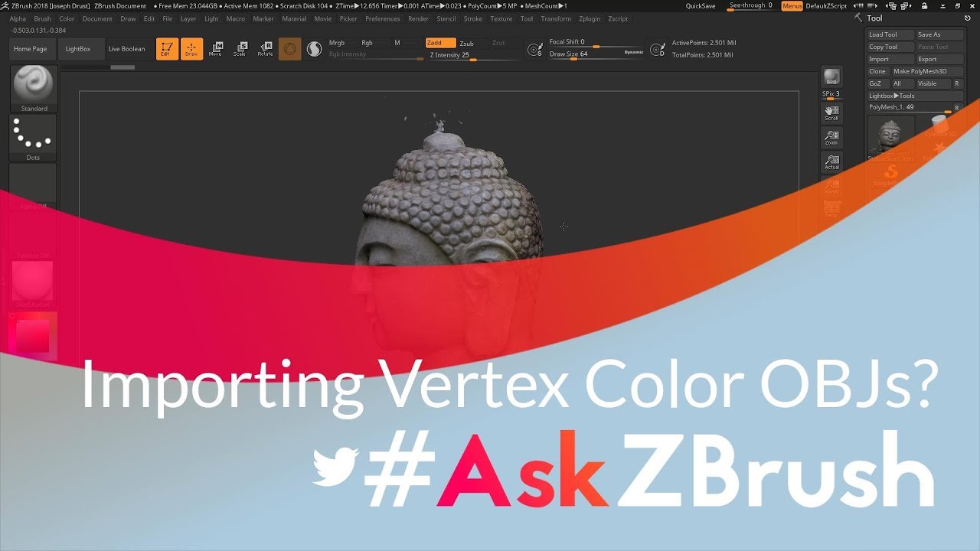Click the BPR render button

[831, 78]
